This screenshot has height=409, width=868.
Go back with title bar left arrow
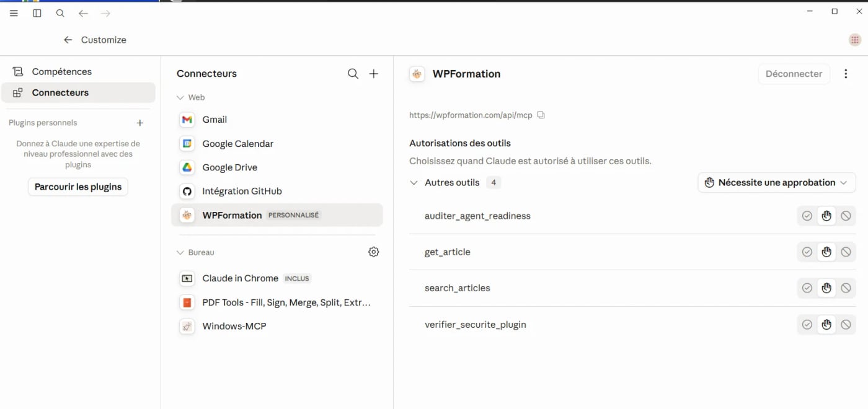click(83, 13)
